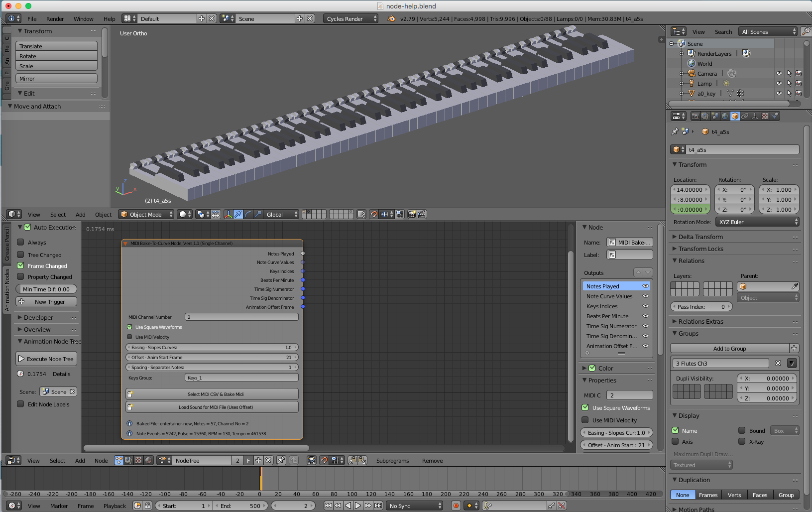Uncheck Use Square Waveforms in the node
812x512 pixels.
[129, 327]
